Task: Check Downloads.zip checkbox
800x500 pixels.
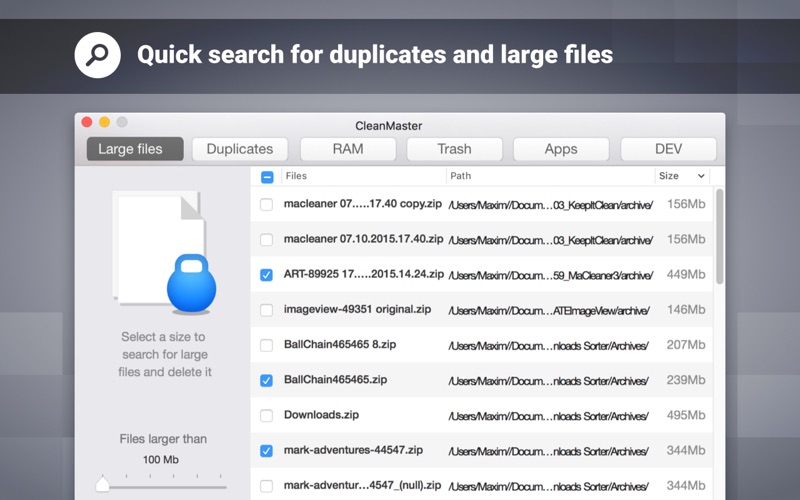Action: point(266,416)
